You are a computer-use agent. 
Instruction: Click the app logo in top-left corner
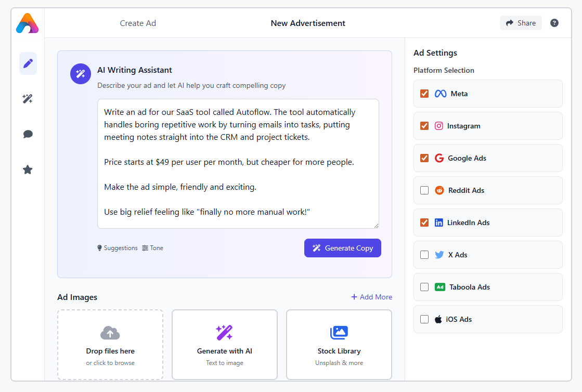(27, 23)
